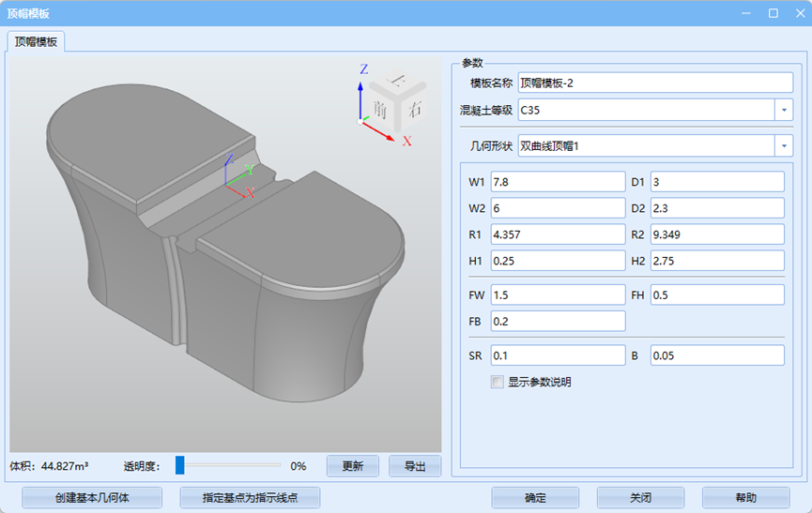Click the 上 face of the view cube
812x513 pixels.
click(x=398, y=82)
